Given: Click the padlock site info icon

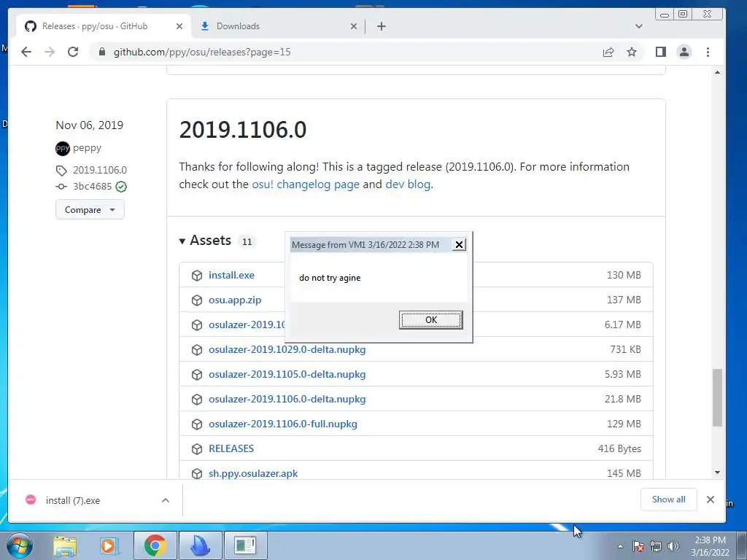Looking at the screenshot, I should 101,52.
